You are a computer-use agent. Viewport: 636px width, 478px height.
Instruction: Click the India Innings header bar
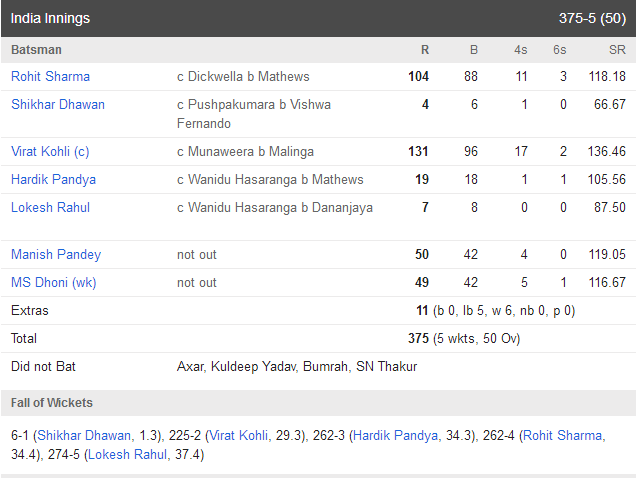[x=318, y=18]
